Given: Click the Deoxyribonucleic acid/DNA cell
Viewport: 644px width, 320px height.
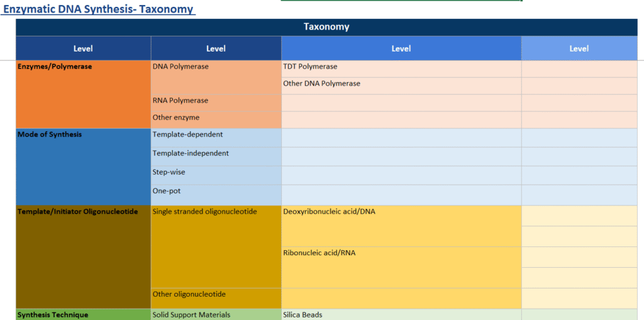Looking at the screenshot, I should (x=401, y=226).
